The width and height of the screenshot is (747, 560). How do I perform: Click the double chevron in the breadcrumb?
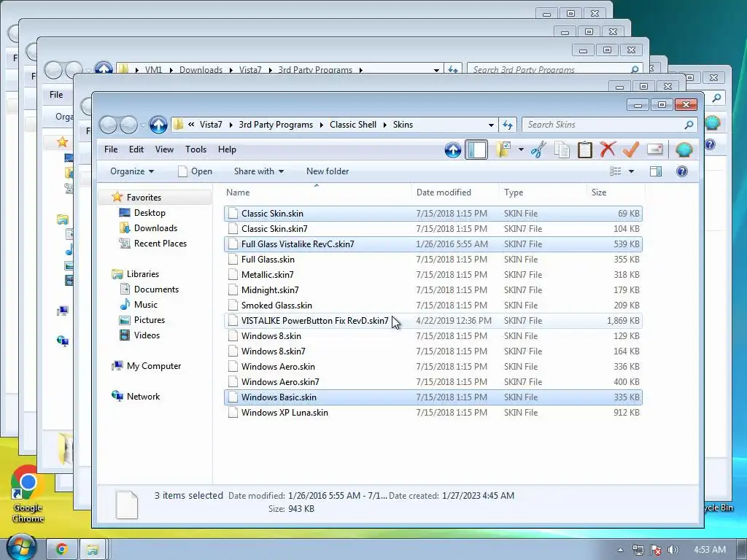[x=191, y=125]
